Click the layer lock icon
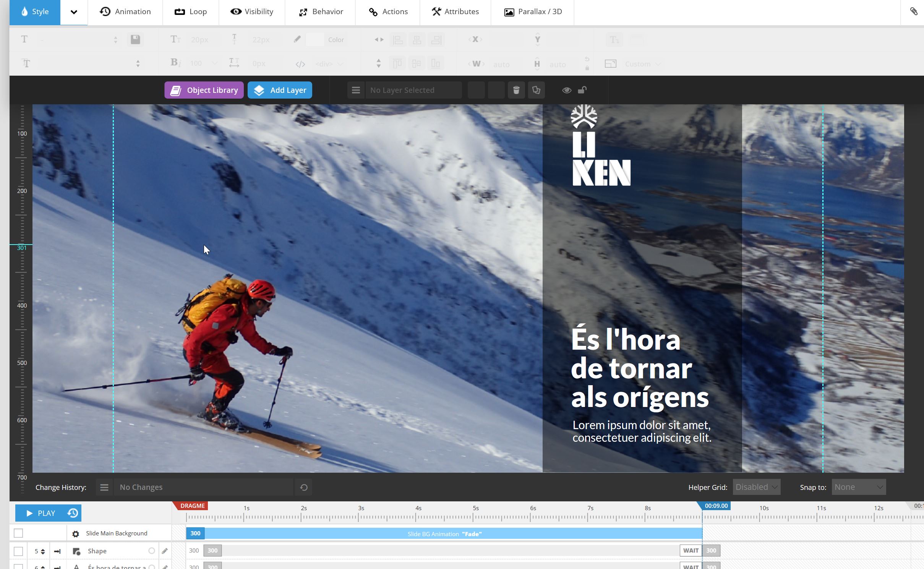The image size is (924, 569). (582, 90)
